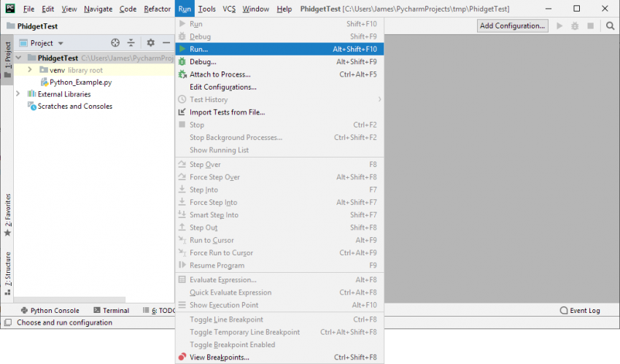The height and width of the screenshot is (364, 620).
Task: Close the open Run menu in the menu bar
Action: tap(185, 9)
